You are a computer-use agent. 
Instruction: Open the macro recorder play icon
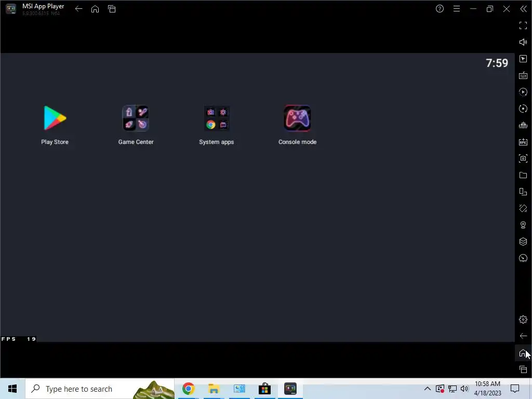pyautogui.click(x=523, y=92)
